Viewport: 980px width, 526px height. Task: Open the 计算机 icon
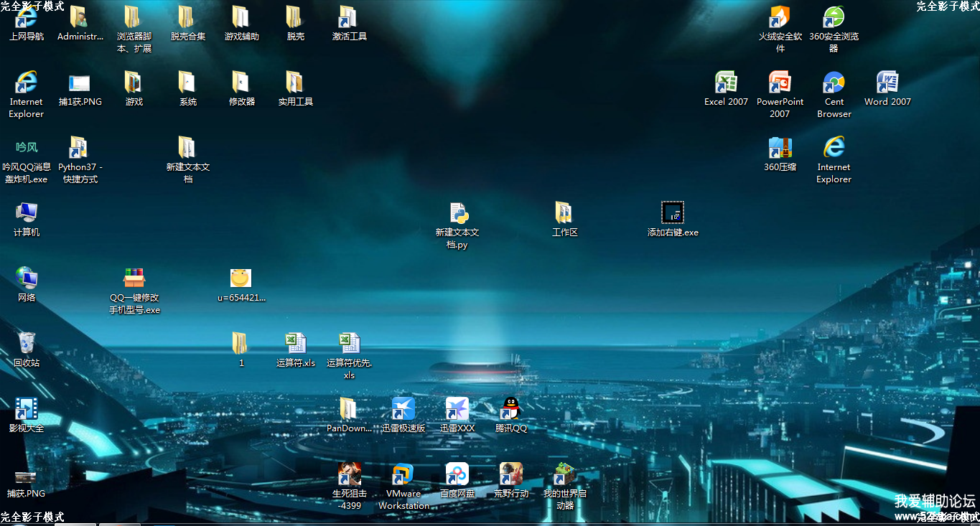pos(27,213)
